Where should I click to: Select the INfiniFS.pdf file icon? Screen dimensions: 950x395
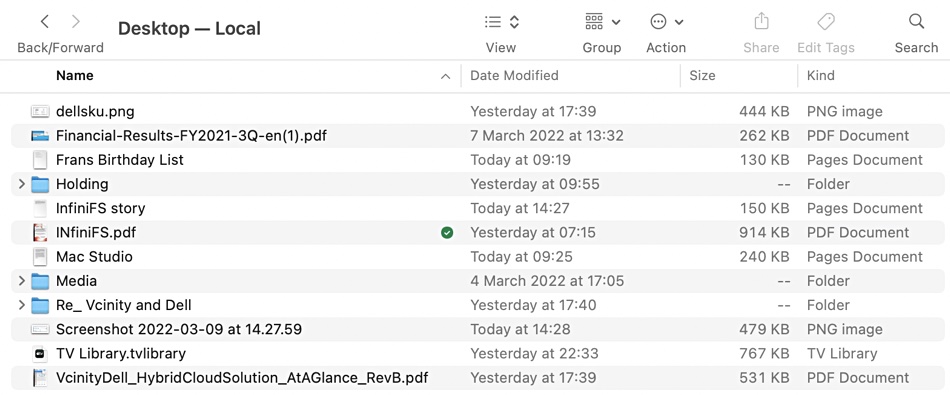(x=40, y=233)
